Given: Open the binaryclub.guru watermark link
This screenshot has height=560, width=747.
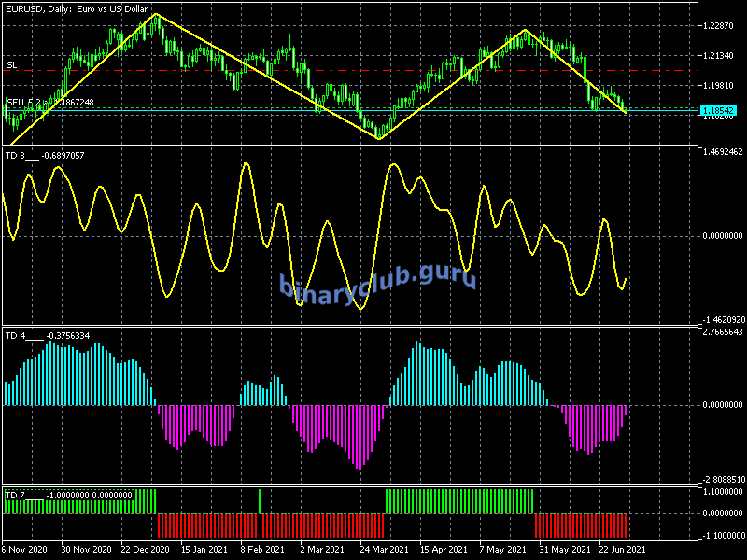Looking at the screenshot, I should tap(377, 281).
